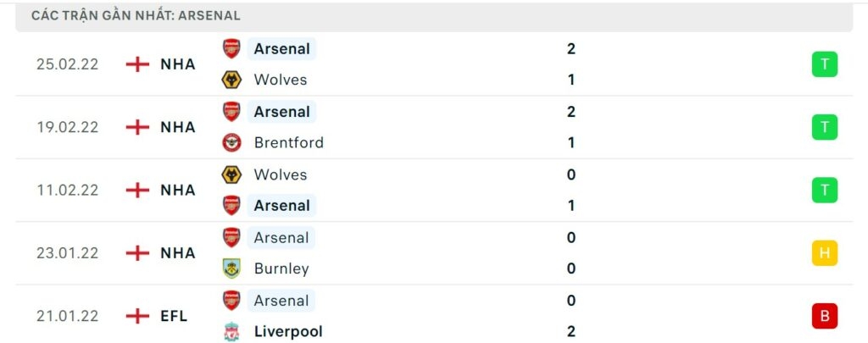868x343 pixels.
Task: Click green T badge for 11.02.22 match
Action: 824,191
